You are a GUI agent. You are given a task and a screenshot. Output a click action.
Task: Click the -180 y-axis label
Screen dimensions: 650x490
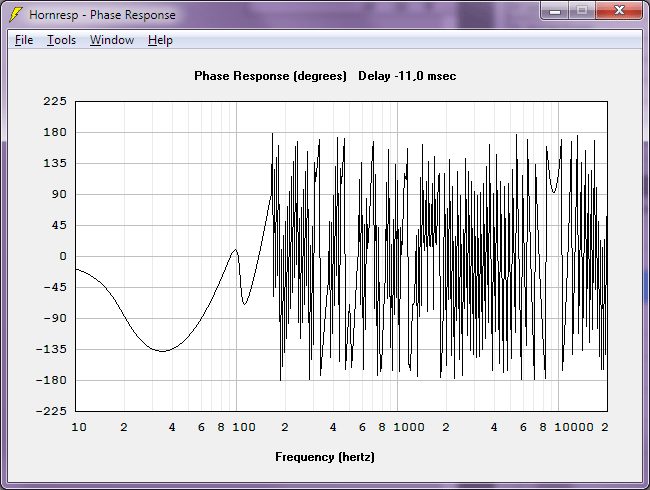tap(51, 380)
